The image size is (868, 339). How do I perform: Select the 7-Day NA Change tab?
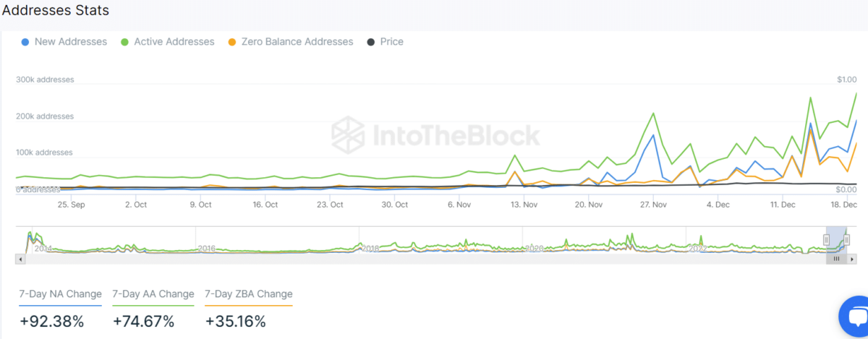(60, 294)
